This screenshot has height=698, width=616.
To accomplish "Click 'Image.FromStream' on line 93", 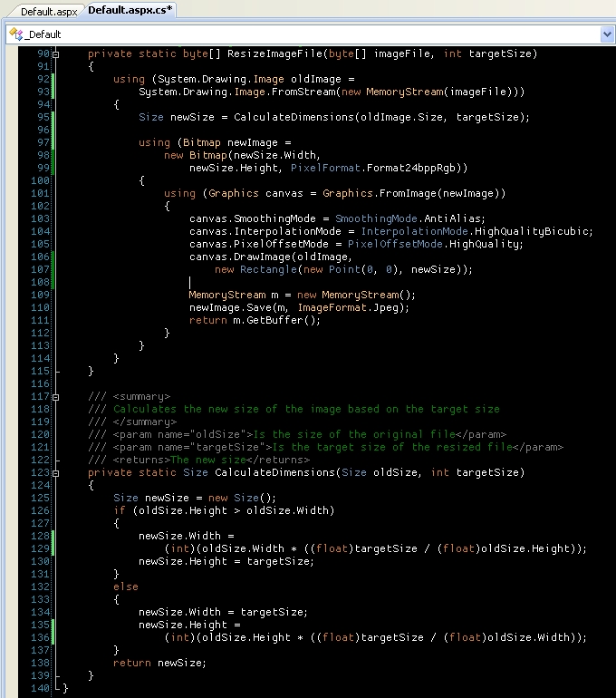I will [x=285, y=92].
